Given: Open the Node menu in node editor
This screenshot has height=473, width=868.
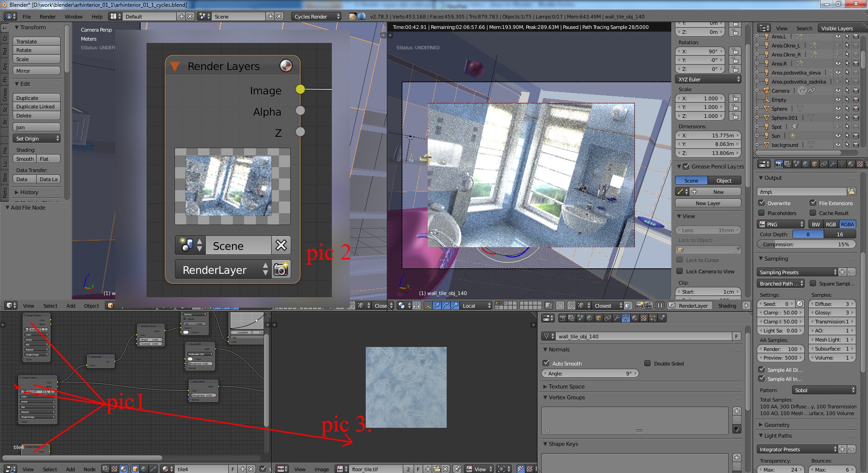Looking at the screenshot, I should click(x=90, y=469).
